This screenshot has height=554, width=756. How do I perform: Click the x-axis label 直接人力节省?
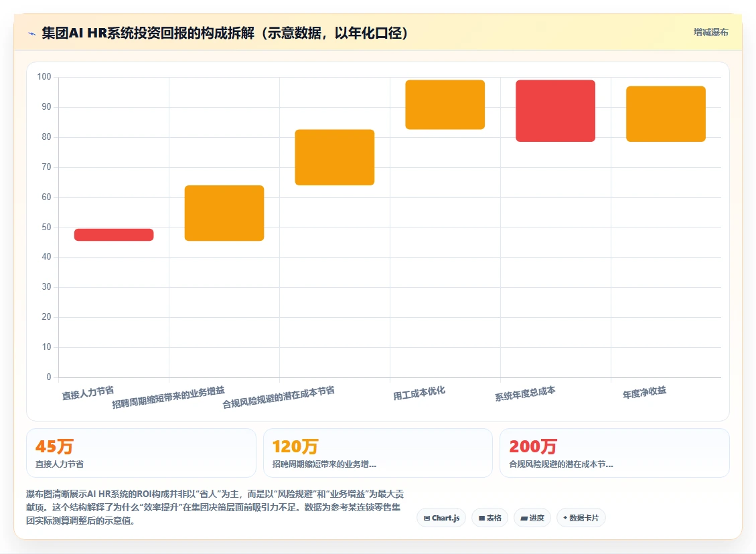[88, 393]
